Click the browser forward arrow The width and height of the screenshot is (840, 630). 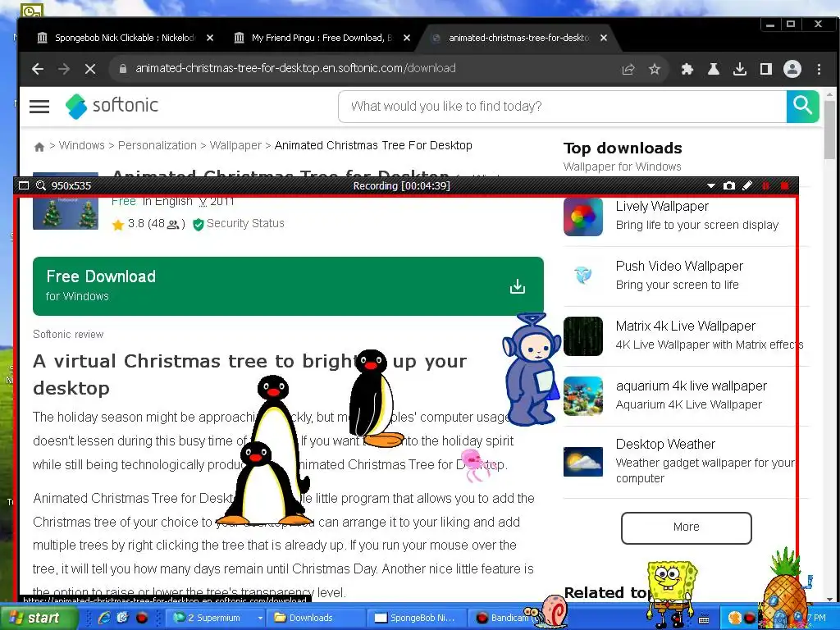pyautogui.click(x=64, y=69)
